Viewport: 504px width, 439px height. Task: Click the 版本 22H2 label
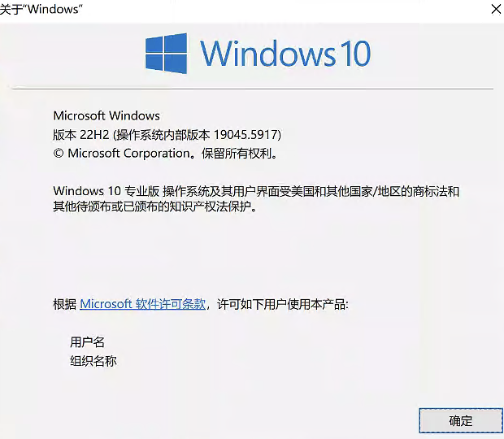point(81,135)
